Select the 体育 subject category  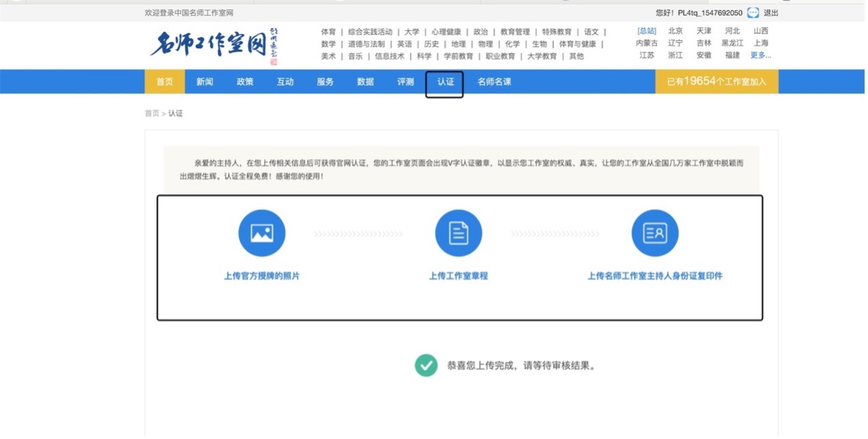pyautogui.click(x=328, y=32)
